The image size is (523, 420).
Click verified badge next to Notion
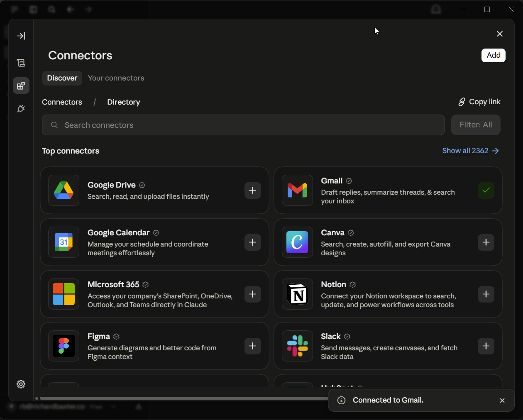pyautogui.click(x=353, y=285)
